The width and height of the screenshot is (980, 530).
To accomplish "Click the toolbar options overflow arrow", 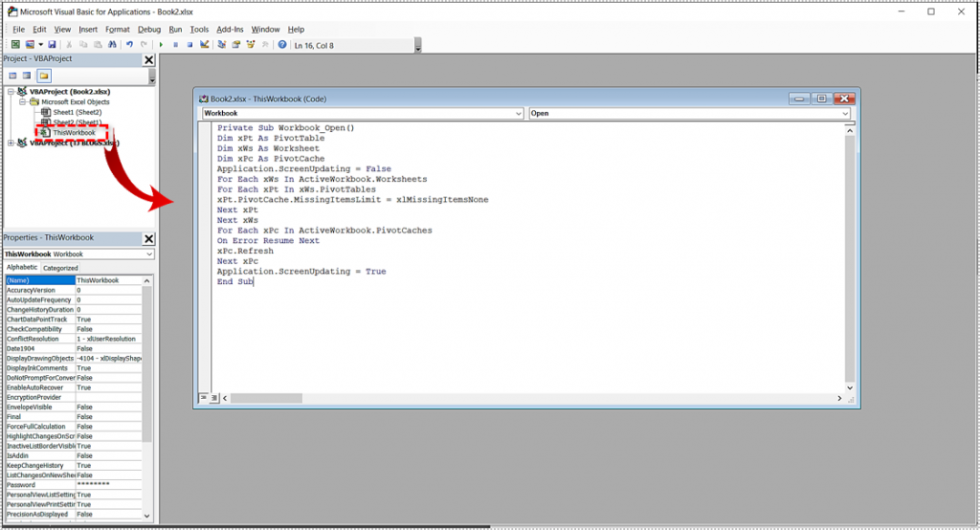I will pyautogui.click(x=418, y=46).
